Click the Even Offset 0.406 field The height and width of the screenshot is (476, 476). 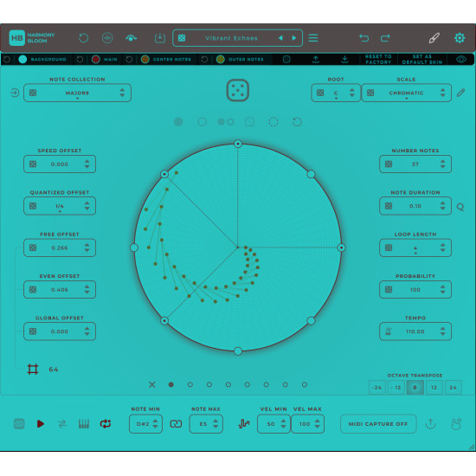(x=60, y=290)
